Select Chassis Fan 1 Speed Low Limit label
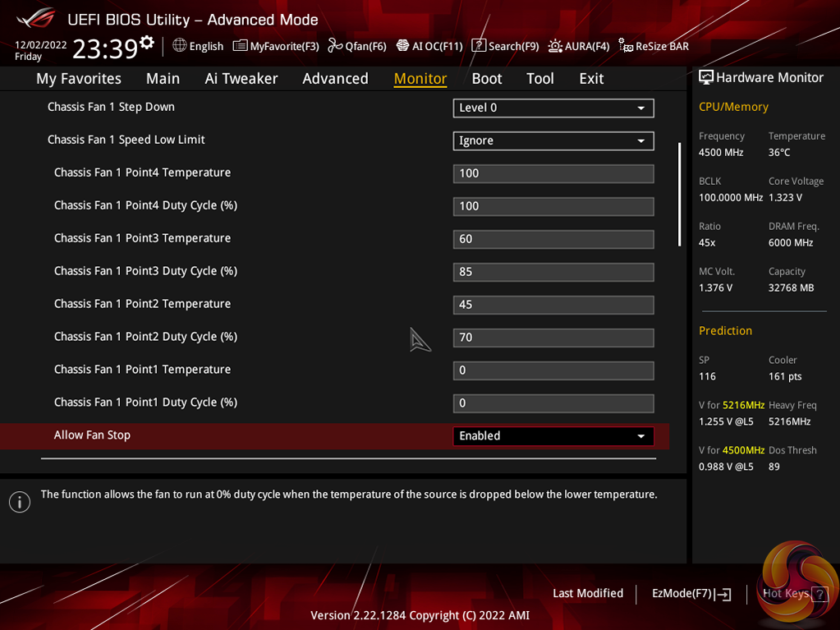 point(126,140)
